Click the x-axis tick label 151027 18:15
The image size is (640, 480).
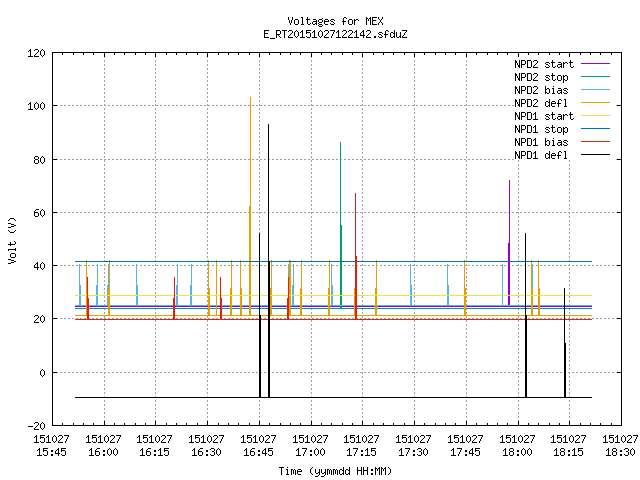[x=568, y=446]
